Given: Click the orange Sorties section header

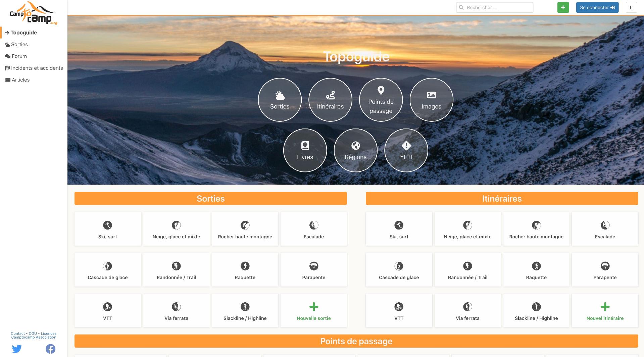Looking at the screenshot, I should [x=211, y=198].
